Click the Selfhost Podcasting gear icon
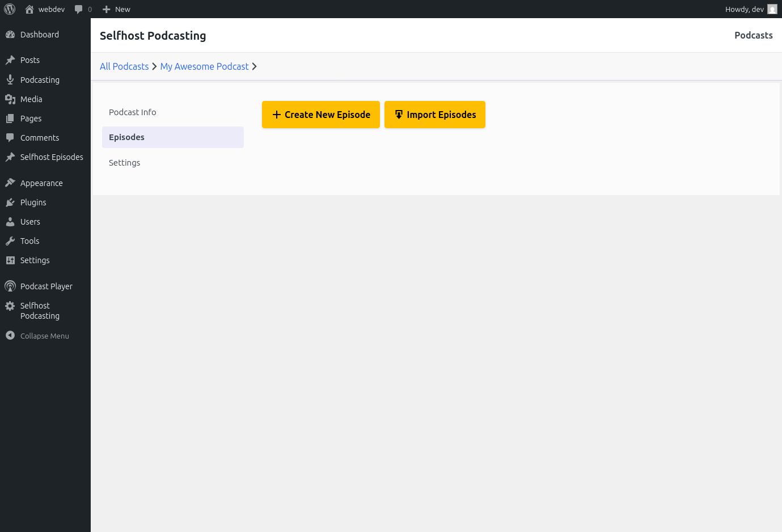This screenshot has height=532, width=782. (x=10, y=306)
